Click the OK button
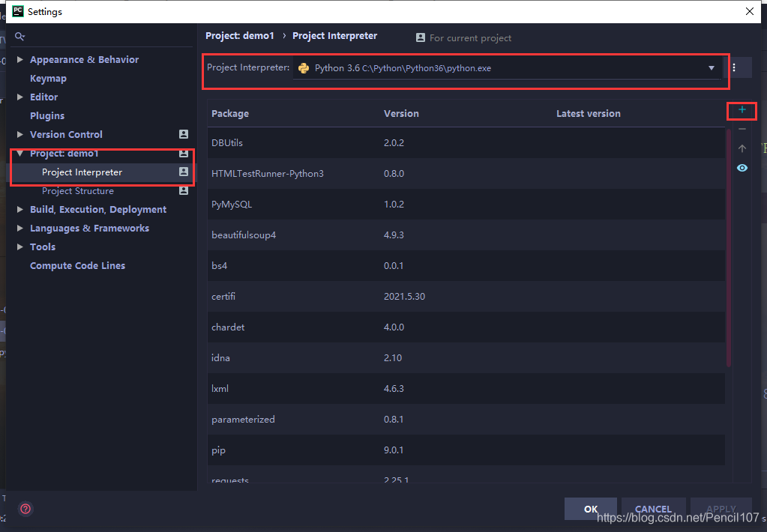Image resolution: width=767 pixels, height=532 pixels. click(590, 509)
